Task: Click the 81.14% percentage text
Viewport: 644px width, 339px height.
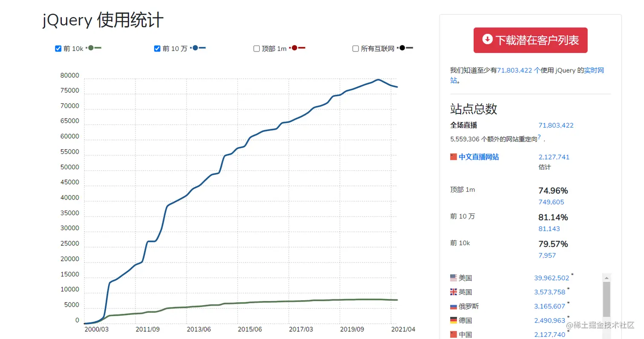Action: 553,217
